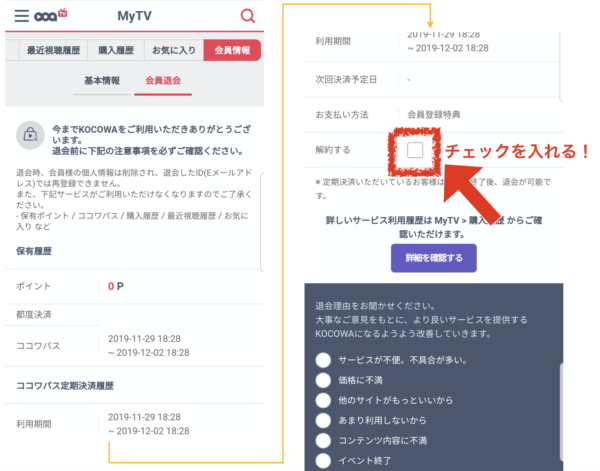Viewport: 600px width, 471px height.
Task: Select the 会員情報 tab
Action: pyautogui.click(x=232, y=50)
